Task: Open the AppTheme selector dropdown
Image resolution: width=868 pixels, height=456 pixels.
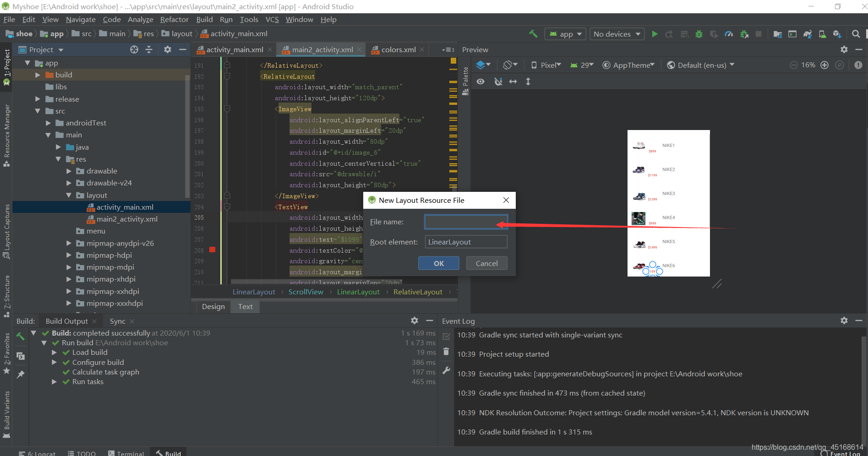Action: (x=628, y=65)
